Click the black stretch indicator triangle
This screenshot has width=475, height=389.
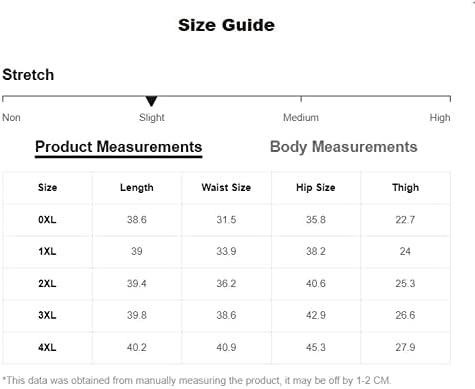pos(151,101)
